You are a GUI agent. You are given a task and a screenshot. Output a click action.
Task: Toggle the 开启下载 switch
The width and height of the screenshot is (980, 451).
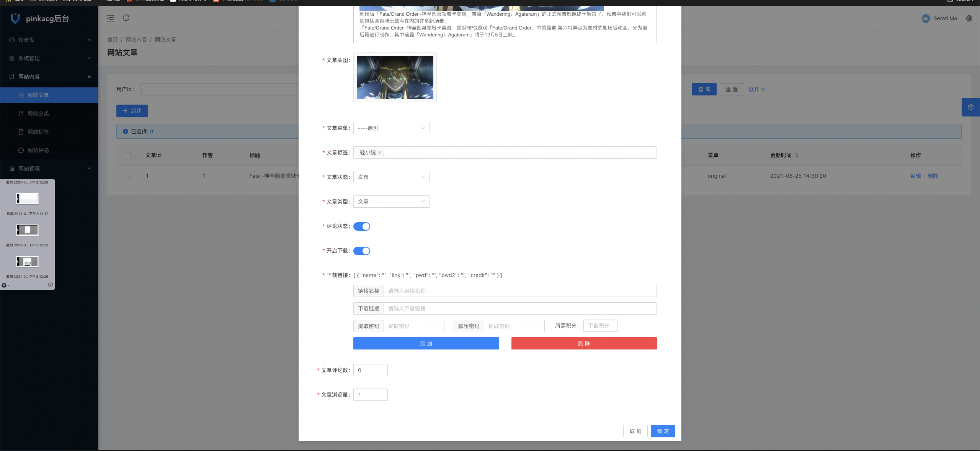click(x=361, y=251)
